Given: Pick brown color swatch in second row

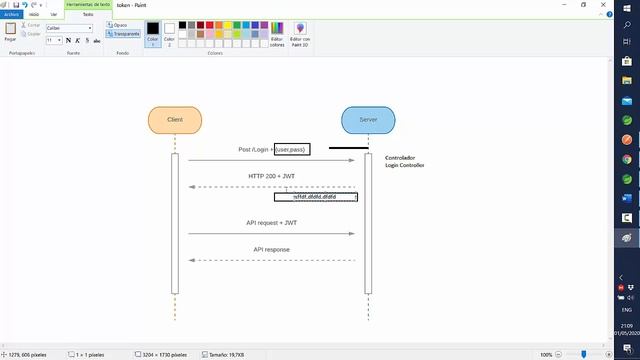Looking at the screenshot, I should pos(200,34).
